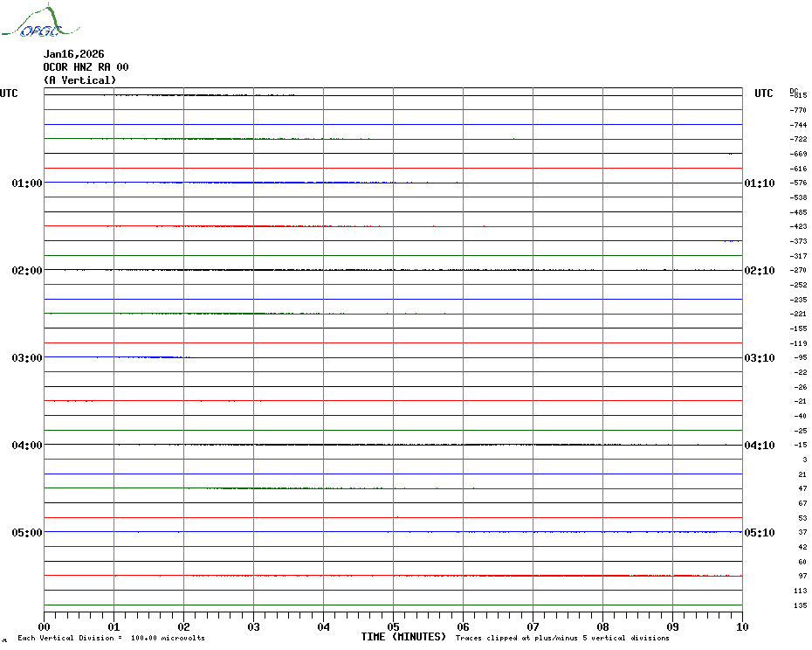This screenshot has width=812, height=650.
Task: Click the 01:00 hour label on left axis
Action: click(x=27, y=183)
